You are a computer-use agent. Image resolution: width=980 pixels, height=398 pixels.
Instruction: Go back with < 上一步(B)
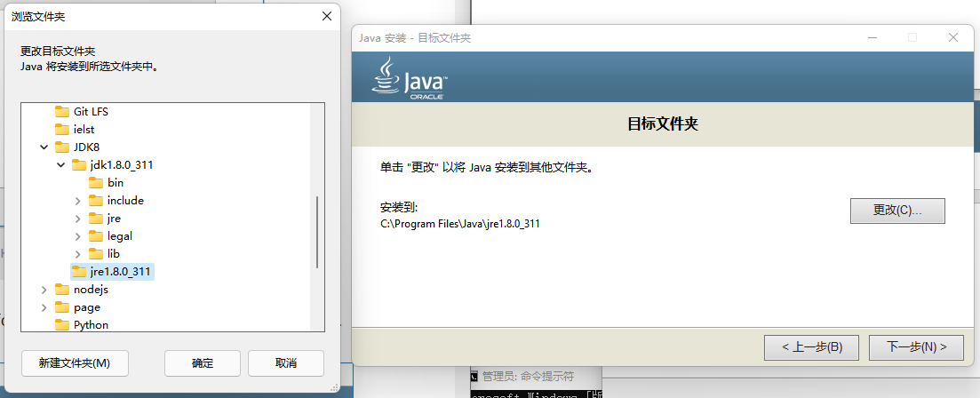tap(811, 347)
